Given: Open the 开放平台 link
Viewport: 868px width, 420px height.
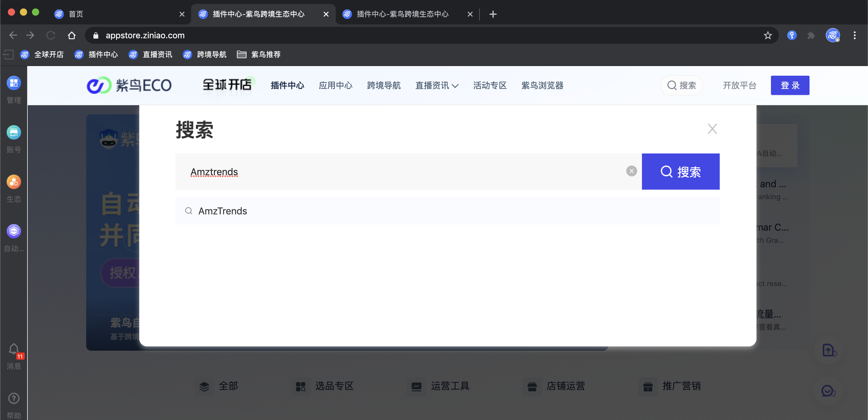Looking at the screenshot, I should point(739,86).
